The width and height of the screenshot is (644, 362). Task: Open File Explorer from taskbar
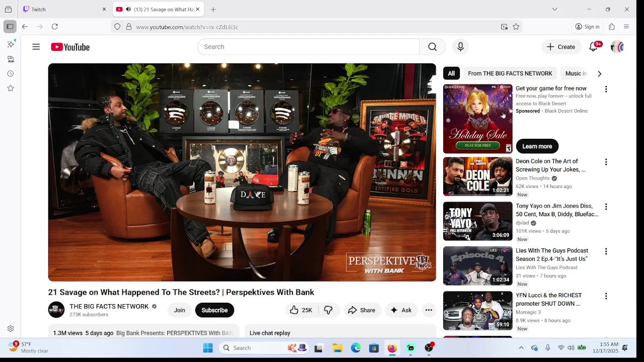point(337,348)
